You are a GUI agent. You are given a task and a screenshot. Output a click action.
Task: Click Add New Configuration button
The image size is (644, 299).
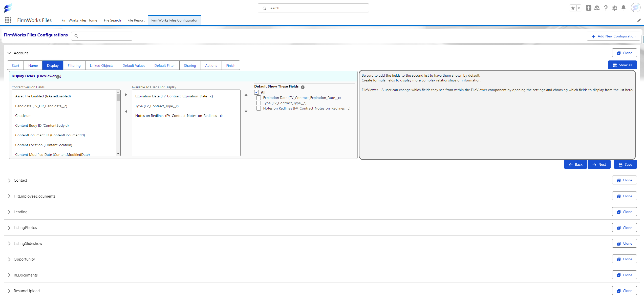point(613,36)
